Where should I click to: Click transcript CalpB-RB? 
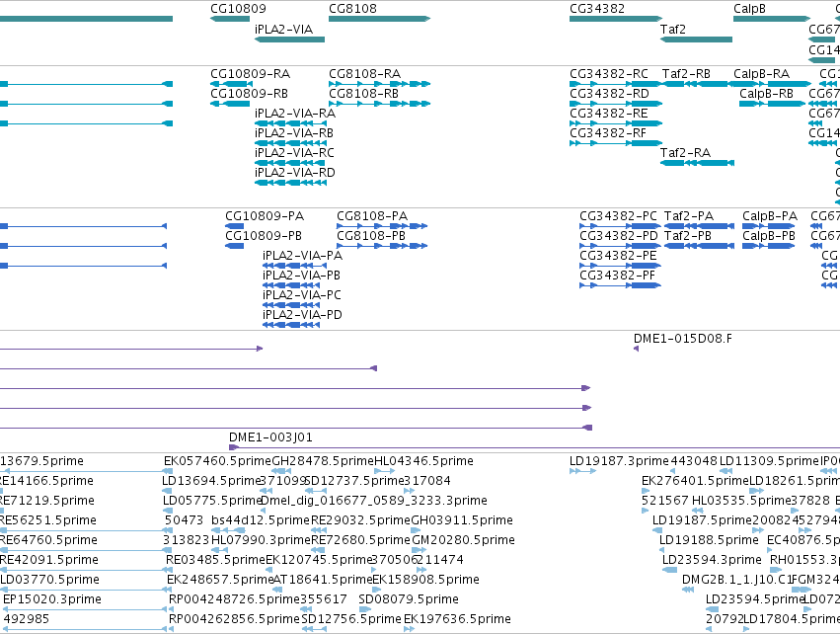pyautogui.click(x=767, y=93)
